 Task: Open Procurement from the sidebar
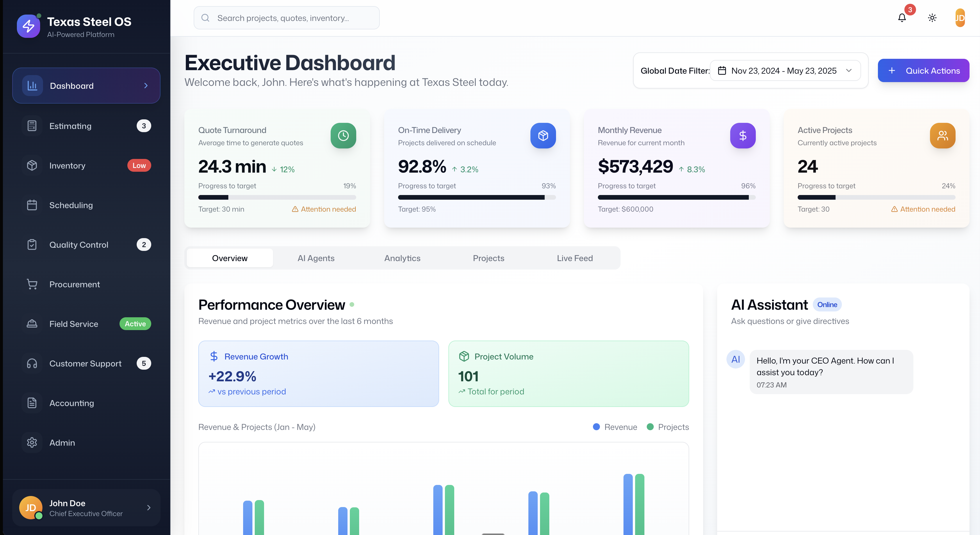tap(74, 284)
